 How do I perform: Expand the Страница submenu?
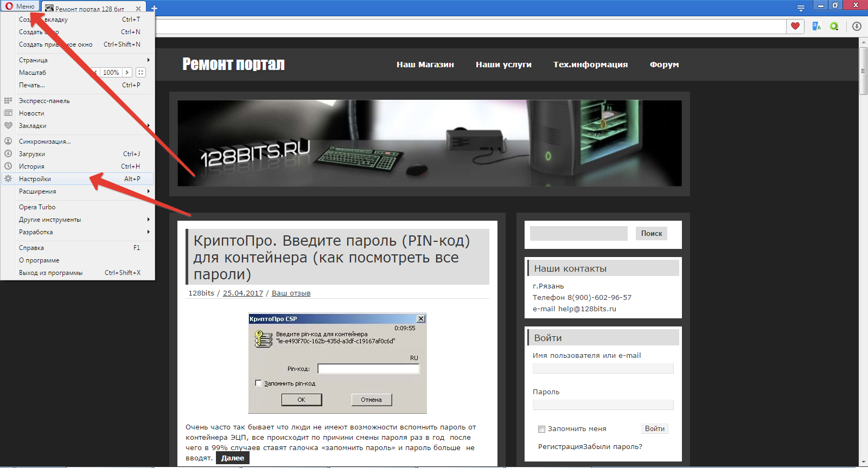[x=78, y=60]
